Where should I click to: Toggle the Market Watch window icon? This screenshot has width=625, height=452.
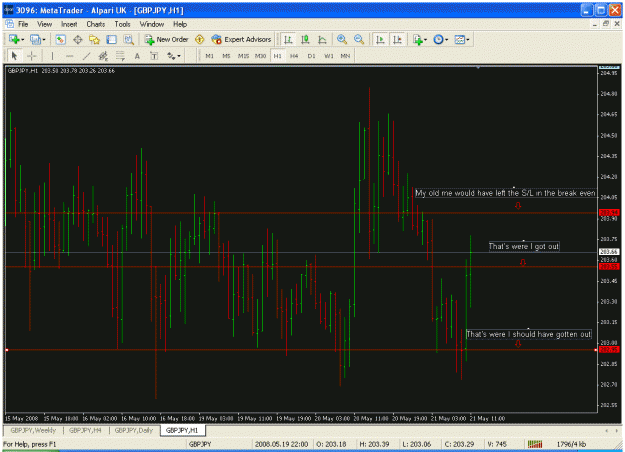(x=60, y=39)
